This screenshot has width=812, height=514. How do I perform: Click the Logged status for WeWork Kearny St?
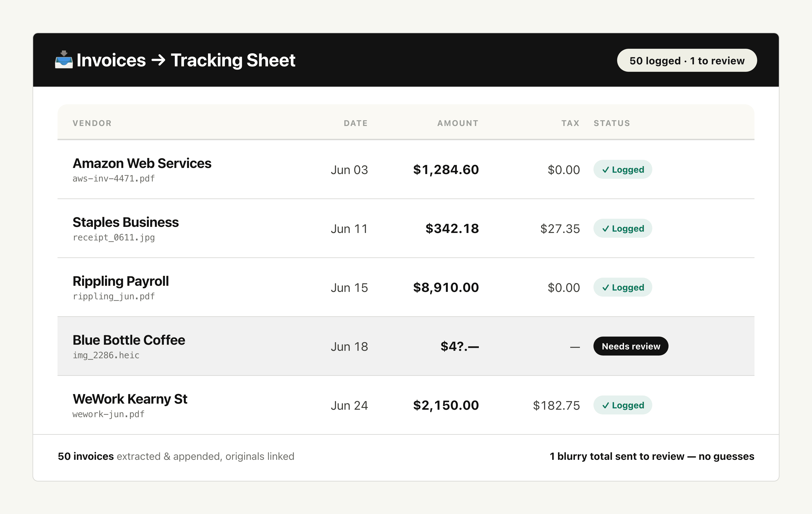(x=623, y=405)
